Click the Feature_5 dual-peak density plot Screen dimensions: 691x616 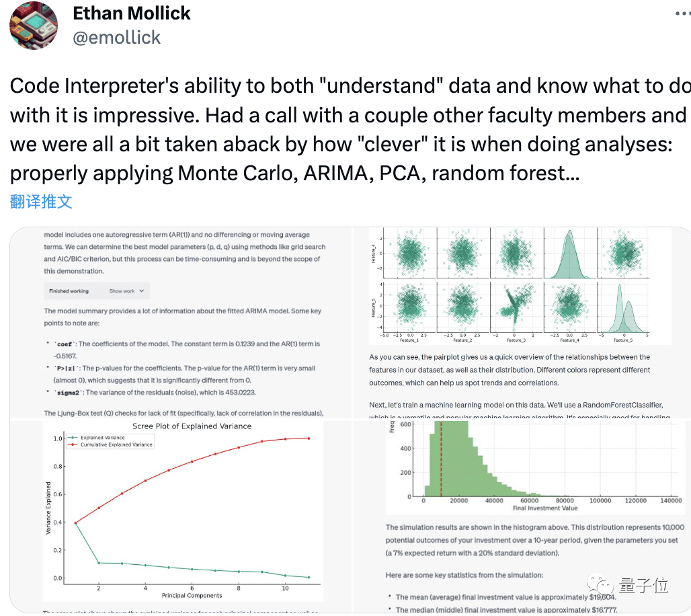[x=623, y=307]
